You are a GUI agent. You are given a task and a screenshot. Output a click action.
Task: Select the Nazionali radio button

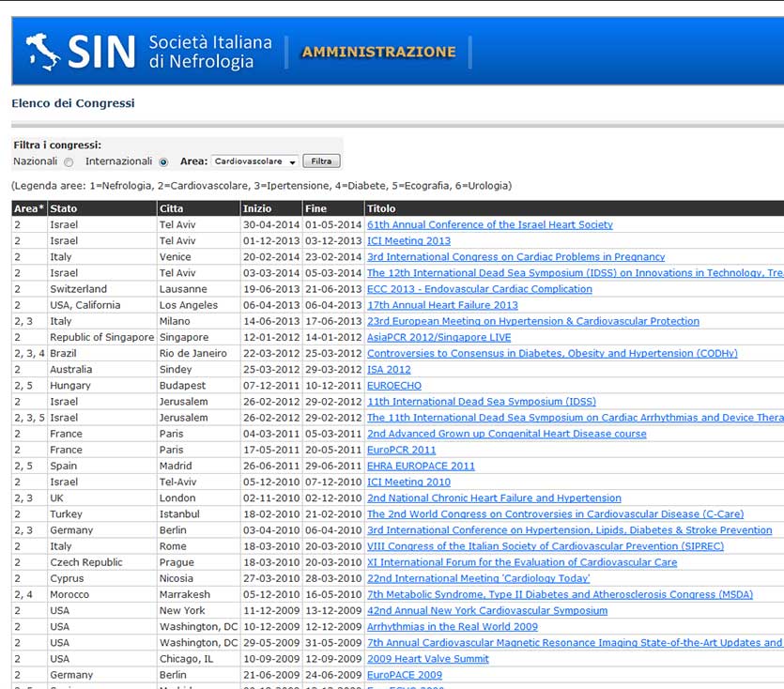click(69, 162)
